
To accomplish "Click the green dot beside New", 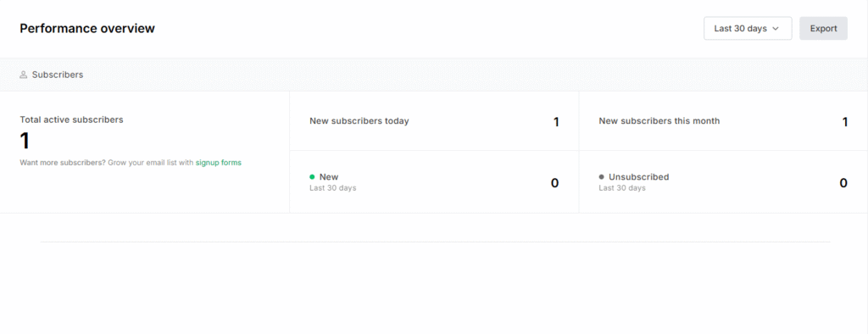I will 312,176.
